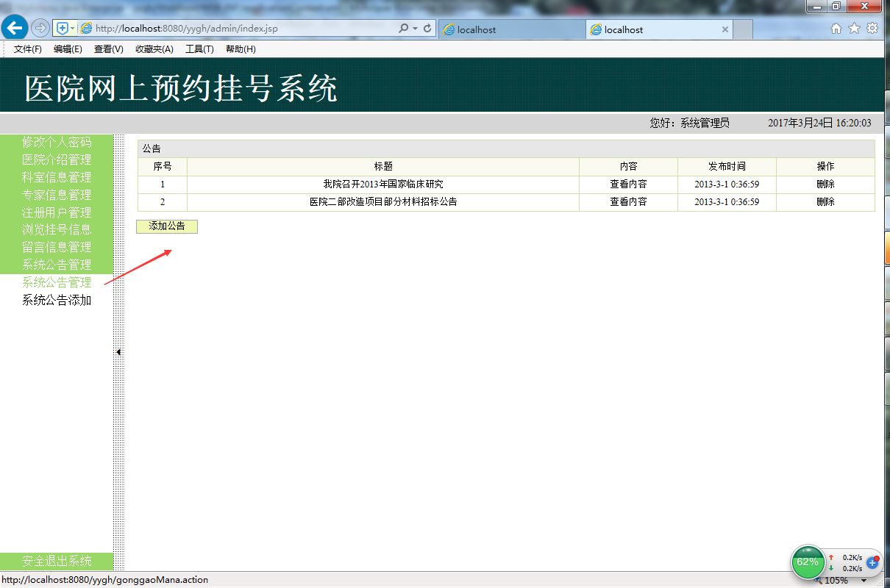Click 安全退出系统 to log out
This screenshot has width=890, height=588.
[x=57, y=562]
